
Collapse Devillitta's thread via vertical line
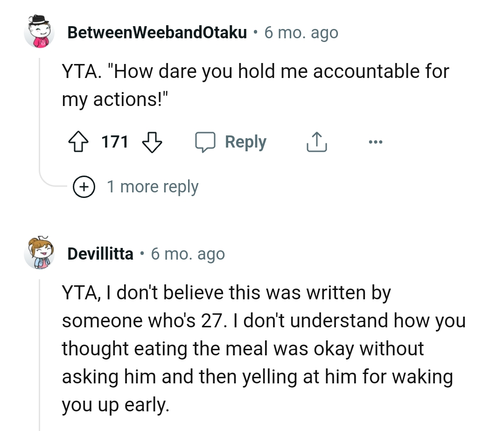tap(40, 350)
